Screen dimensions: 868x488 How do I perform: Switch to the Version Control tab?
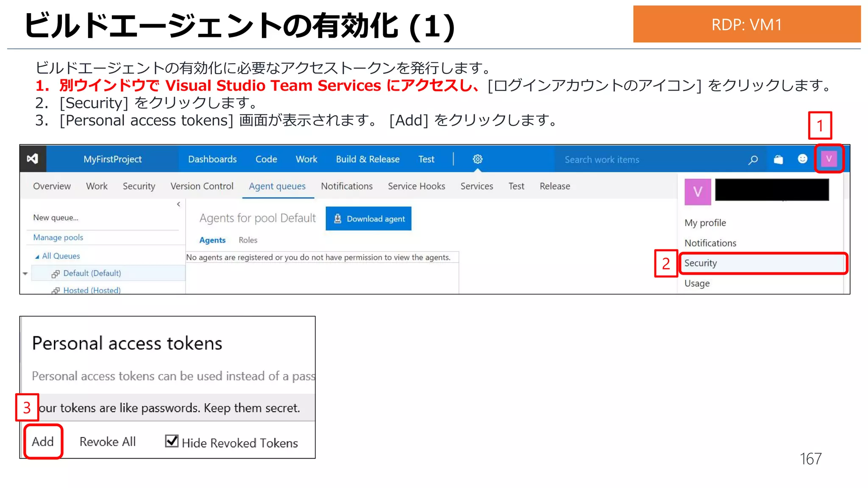202,186
